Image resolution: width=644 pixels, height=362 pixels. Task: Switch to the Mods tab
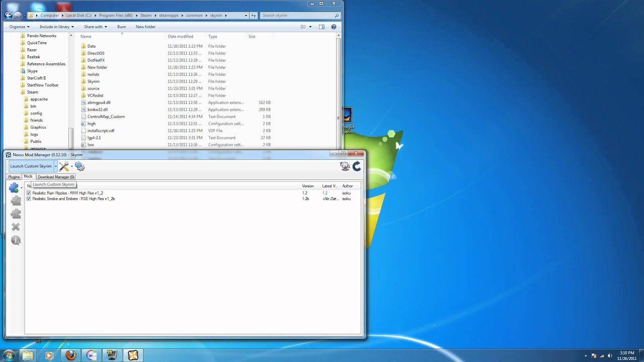[x=28, y=176]
